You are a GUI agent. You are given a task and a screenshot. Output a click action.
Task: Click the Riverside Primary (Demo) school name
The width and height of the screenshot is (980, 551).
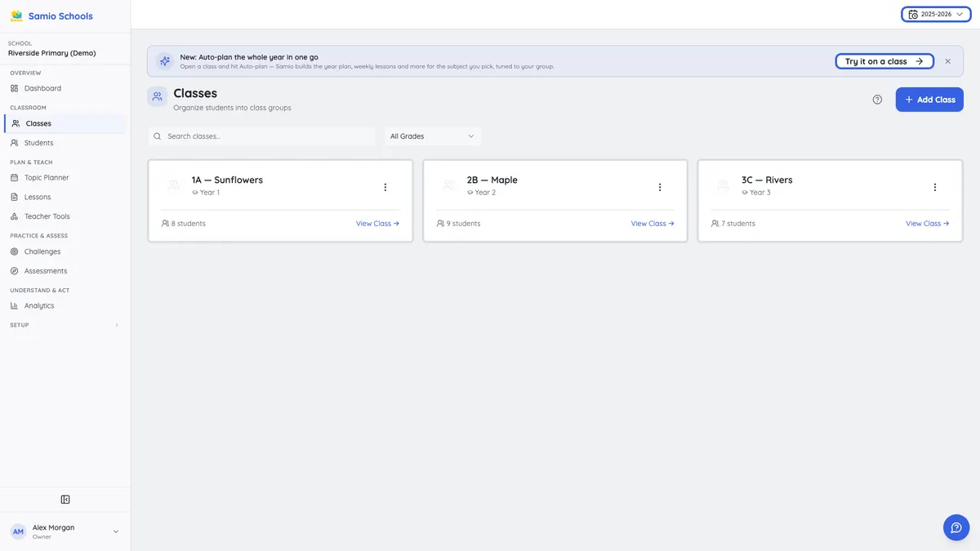[52, 53]
